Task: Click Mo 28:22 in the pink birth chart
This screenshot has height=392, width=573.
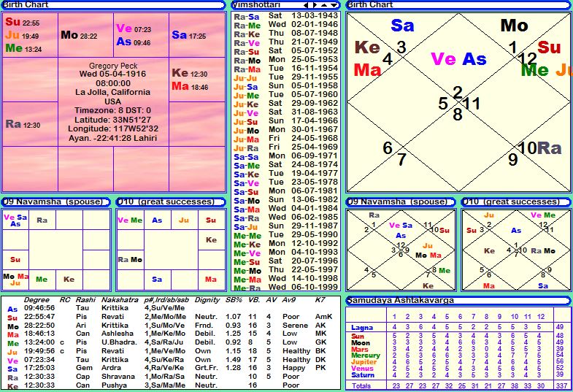Action: (x=79, y=36)
